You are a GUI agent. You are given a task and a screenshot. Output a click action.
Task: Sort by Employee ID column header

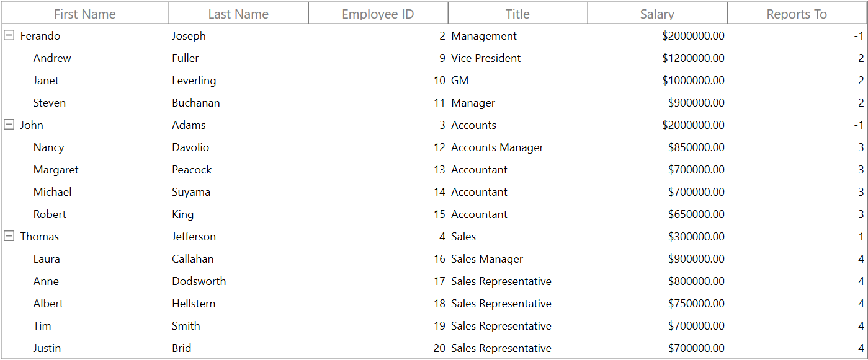pos(378,14)
